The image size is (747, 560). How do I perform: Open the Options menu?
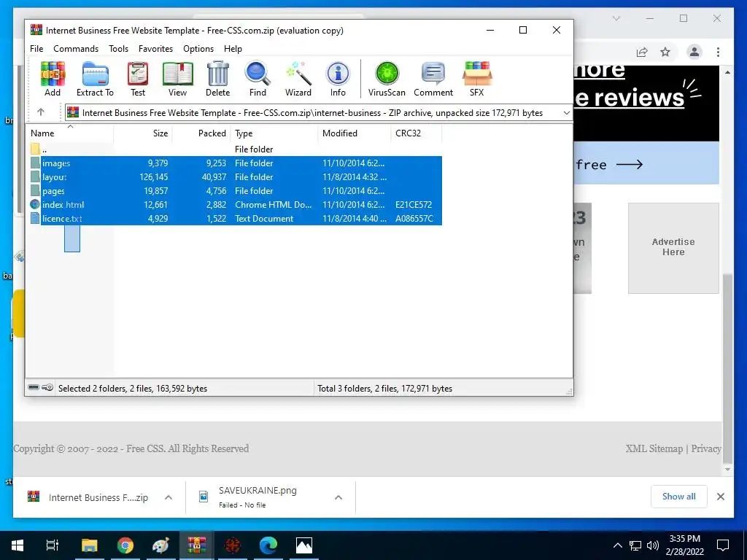click(x=198, y=49)
